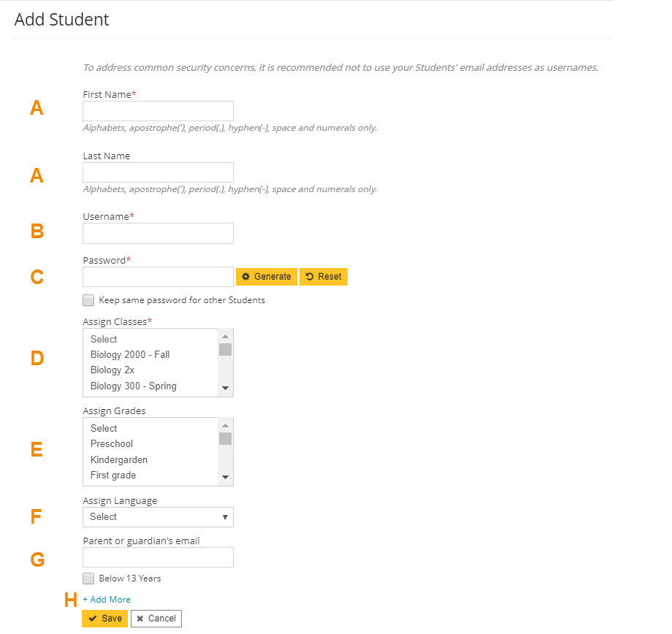This screenshot has width=672, height=634.
Task: Click the Add More link
Action: click(107, 599)
